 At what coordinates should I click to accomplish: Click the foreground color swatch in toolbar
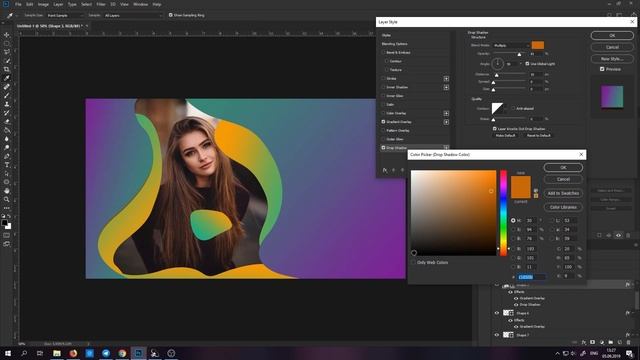[4, 223]
